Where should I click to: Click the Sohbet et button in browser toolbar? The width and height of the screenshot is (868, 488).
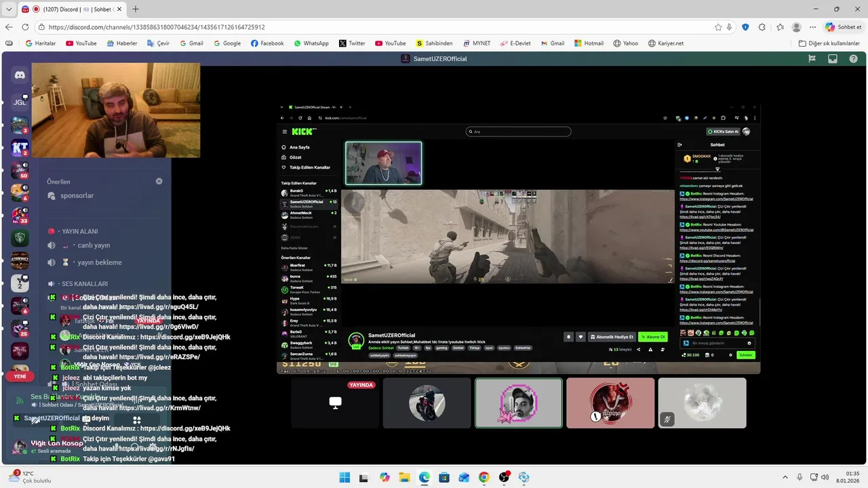(844, 27)
